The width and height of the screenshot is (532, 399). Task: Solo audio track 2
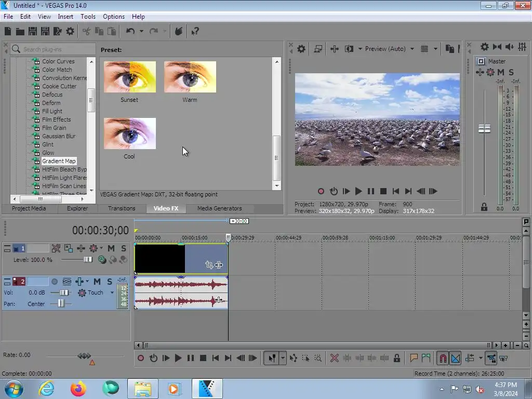click(x=109, y=282)
